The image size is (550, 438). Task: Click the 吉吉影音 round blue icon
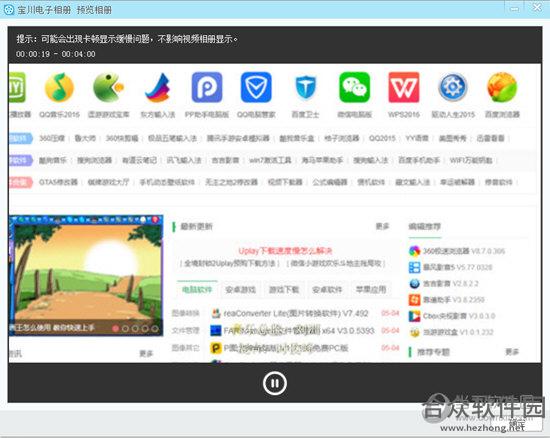(415, 283)
